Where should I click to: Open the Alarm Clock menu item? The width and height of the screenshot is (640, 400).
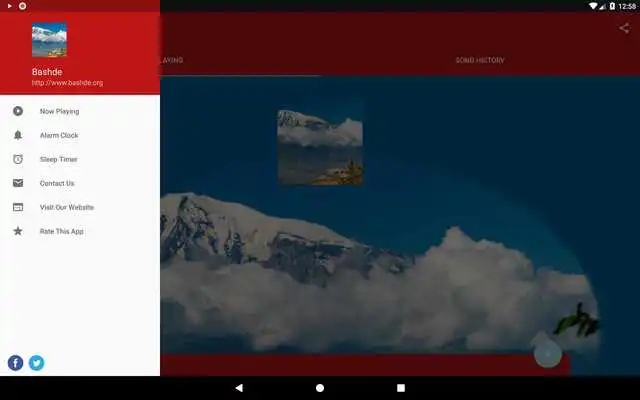(80, 135)
